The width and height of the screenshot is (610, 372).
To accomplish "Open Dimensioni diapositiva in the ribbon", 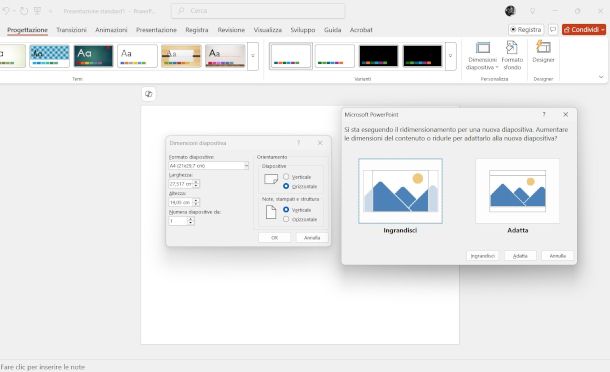I will pos(482,56).
